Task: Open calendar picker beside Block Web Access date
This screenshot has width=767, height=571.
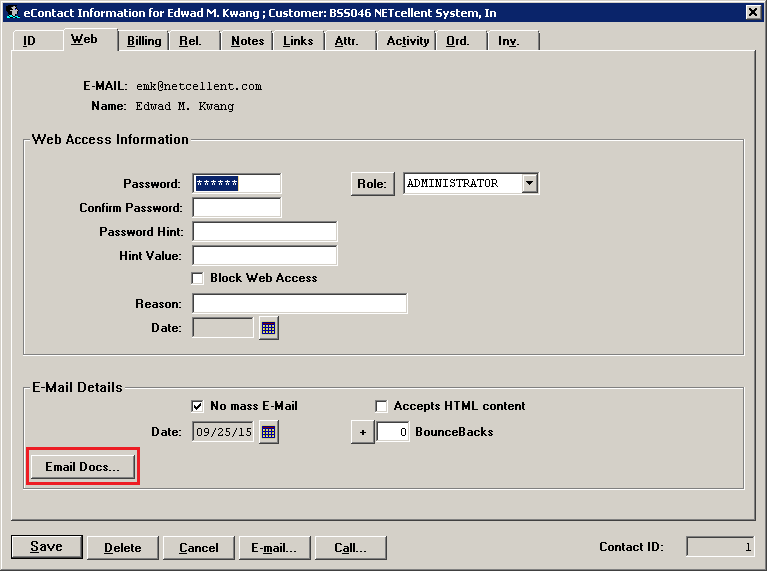Action: pos(268,328)
